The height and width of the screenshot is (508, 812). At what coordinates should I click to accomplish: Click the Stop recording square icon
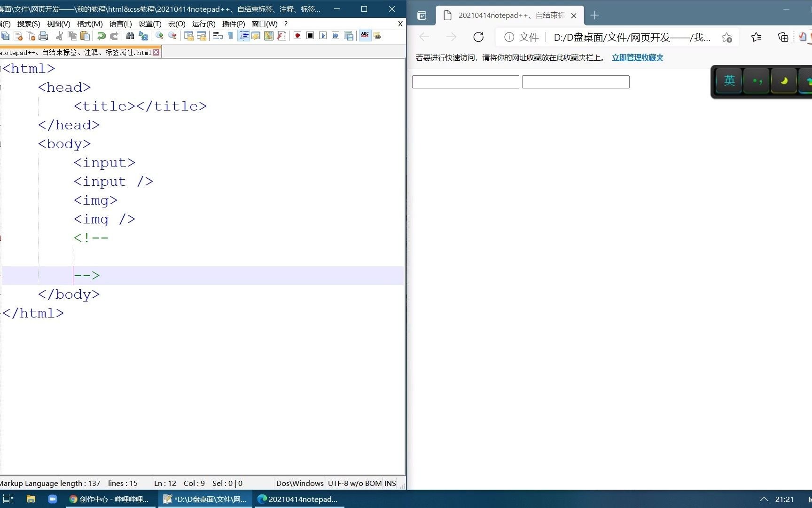click(x=310, y=36)
